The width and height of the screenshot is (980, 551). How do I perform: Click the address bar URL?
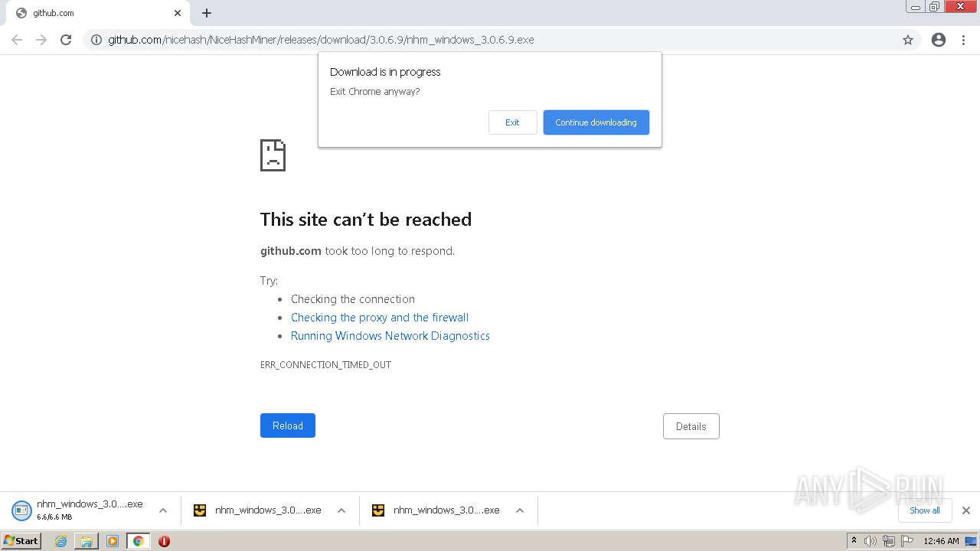click(x=321, y=40)
